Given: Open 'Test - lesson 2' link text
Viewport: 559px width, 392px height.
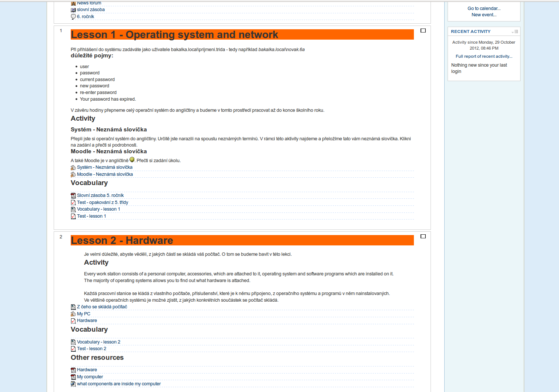Looking at the screenshot, I should pos(91,349).
